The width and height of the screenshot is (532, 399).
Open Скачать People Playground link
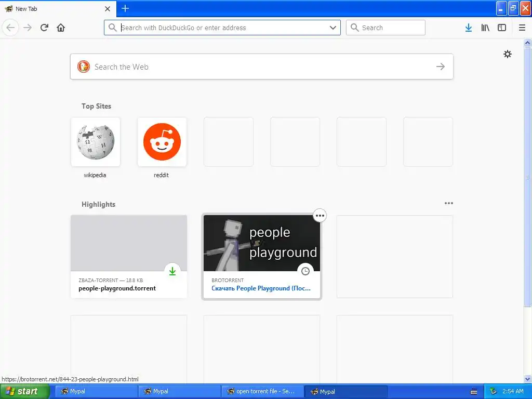pyautogui.click(x=261, y=288)
